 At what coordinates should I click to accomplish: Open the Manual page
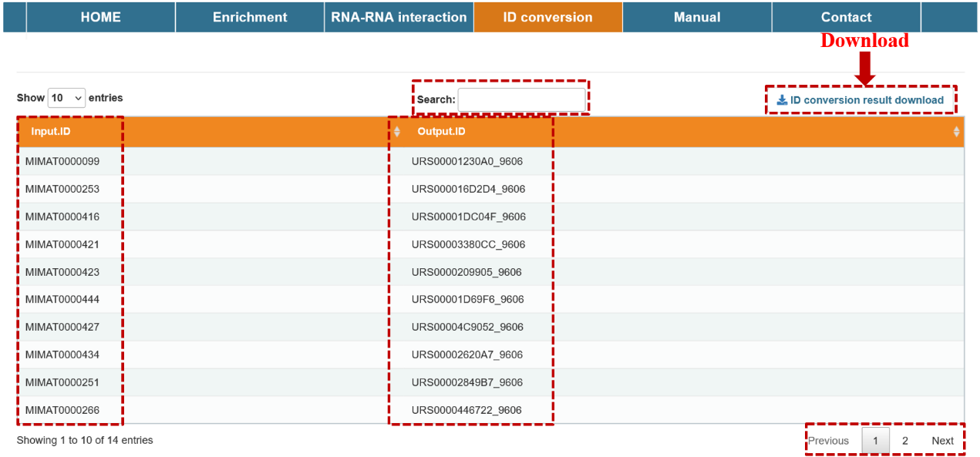click(x=697, y=16)
